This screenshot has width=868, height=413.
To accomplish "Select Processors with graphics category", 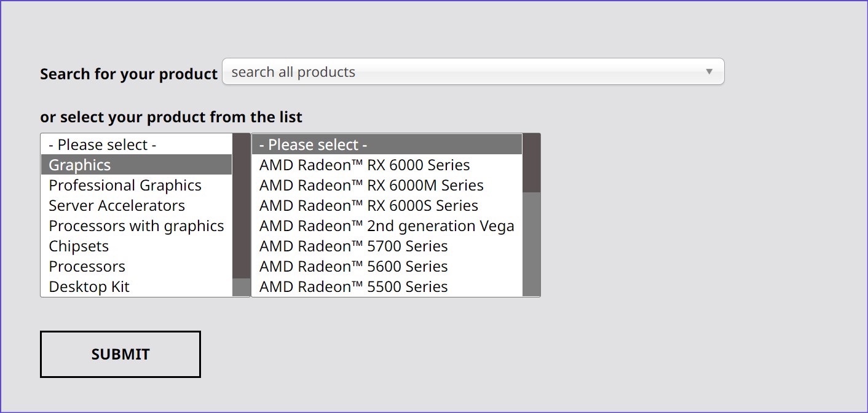I will 136,226.
